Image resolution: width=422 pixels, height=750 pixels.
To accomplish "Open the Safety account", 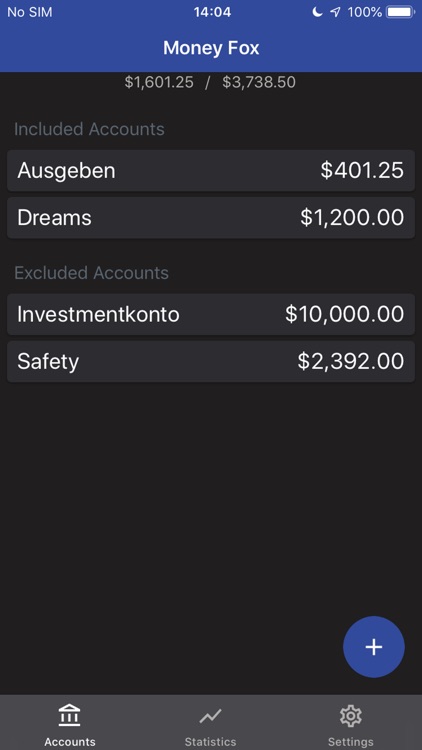I will [211, 361].
